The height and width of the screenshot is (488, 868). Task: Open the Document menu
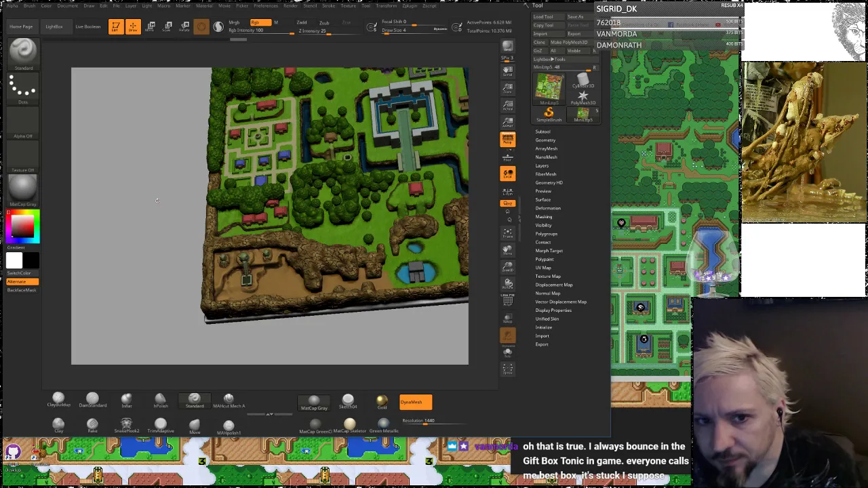[x=67, y=5]
